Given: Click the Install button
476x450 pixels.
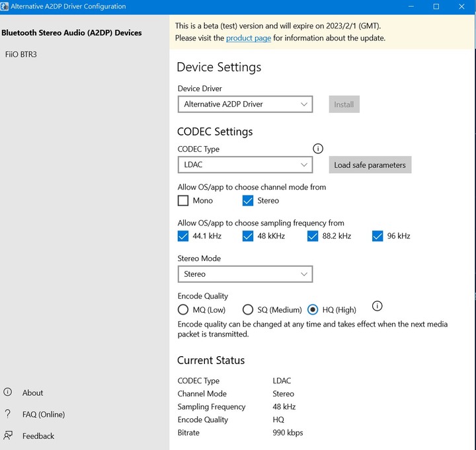Looking at the screenshot, I should tap(344, 104).
